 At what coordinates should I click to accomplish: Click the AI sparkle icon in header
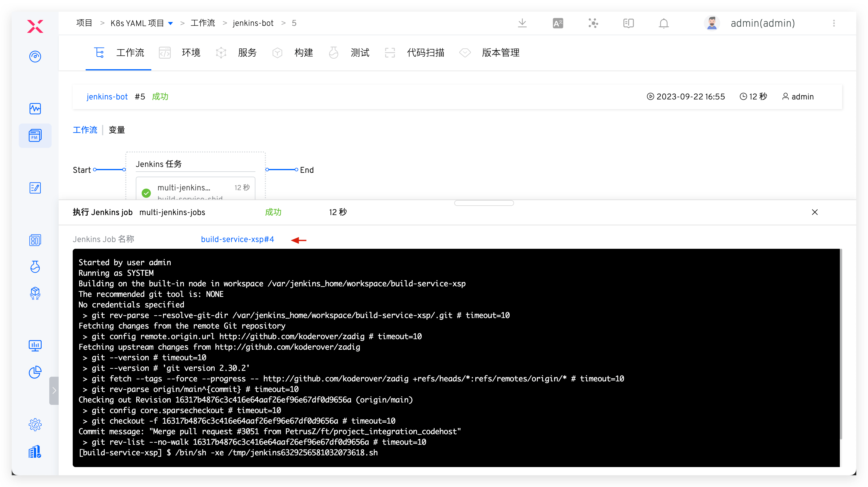[593, 23]
